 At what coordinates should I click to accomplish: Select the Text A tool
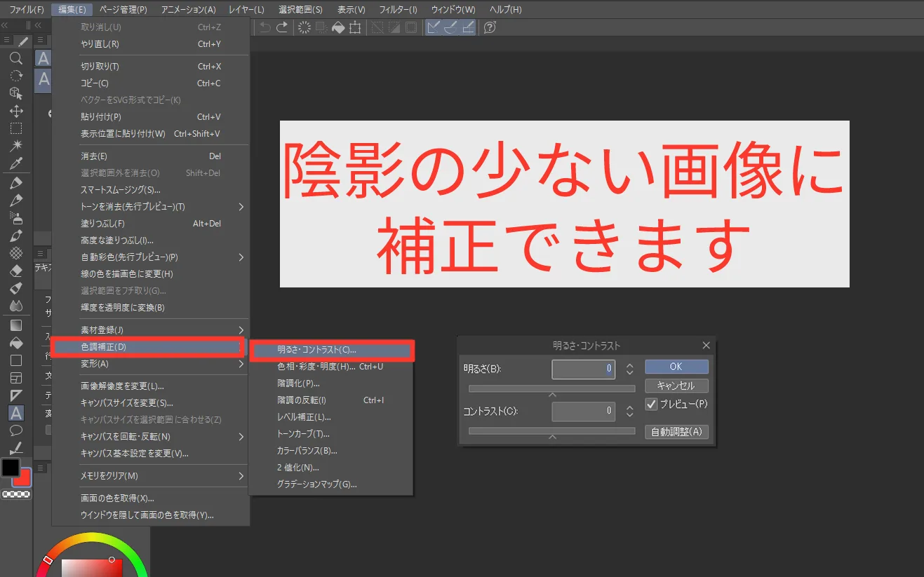click(x=16, y=414)
